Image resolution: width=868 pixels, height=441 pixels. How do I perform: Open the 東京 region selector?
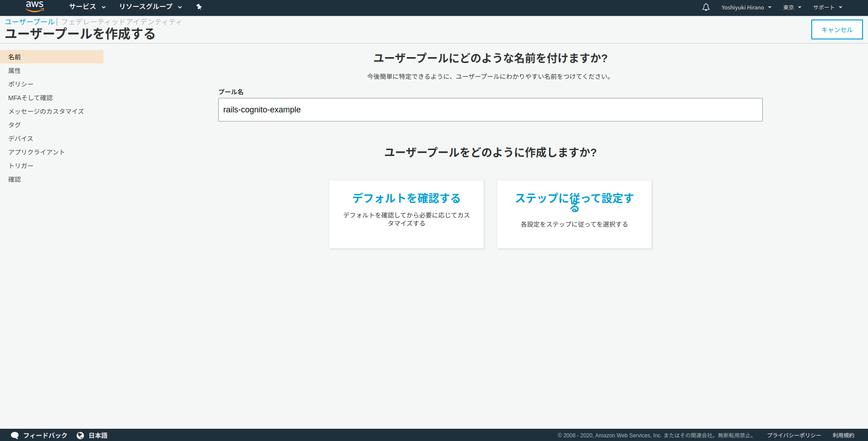pyautogui.click(x=792, y=7)
